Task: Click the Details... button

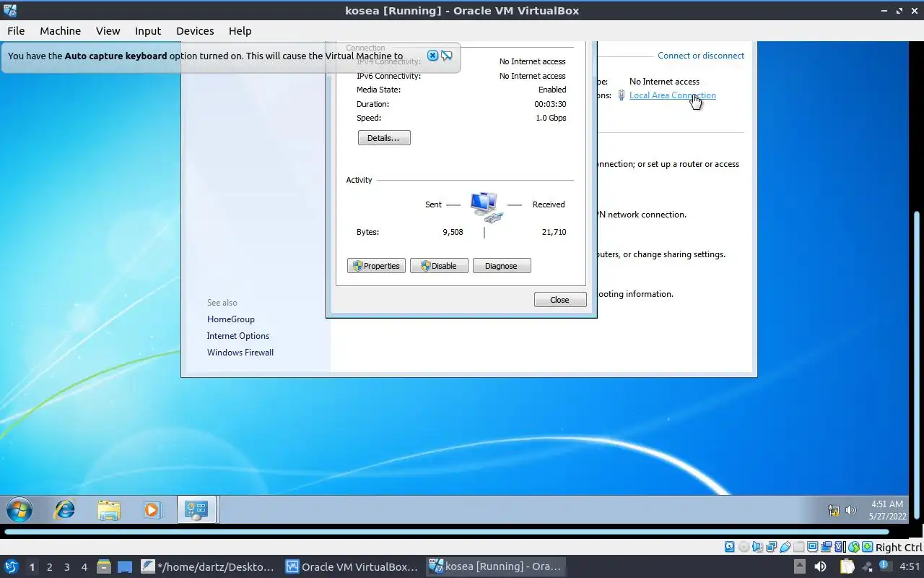Action: tap(384, 138)
